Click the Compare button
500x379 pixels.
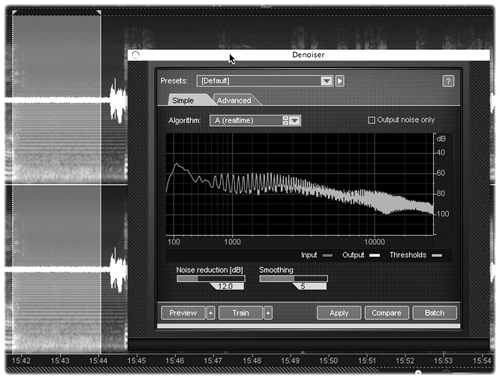pos(386,313)
